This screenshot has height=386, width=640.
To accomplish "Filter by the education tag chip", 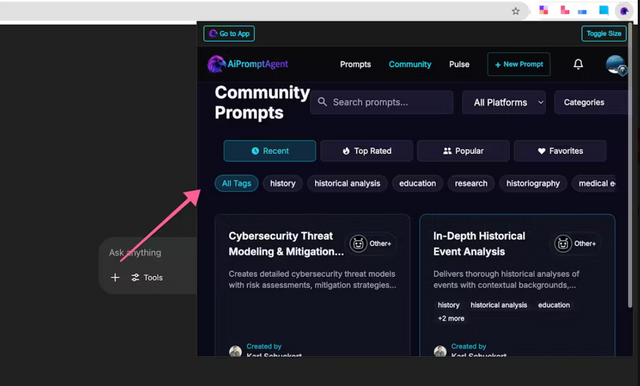I will tap(417, 184).
